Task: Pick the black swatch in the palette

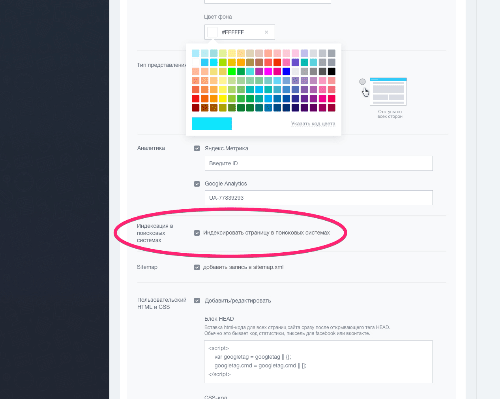Action: click(x=331, y=71)
